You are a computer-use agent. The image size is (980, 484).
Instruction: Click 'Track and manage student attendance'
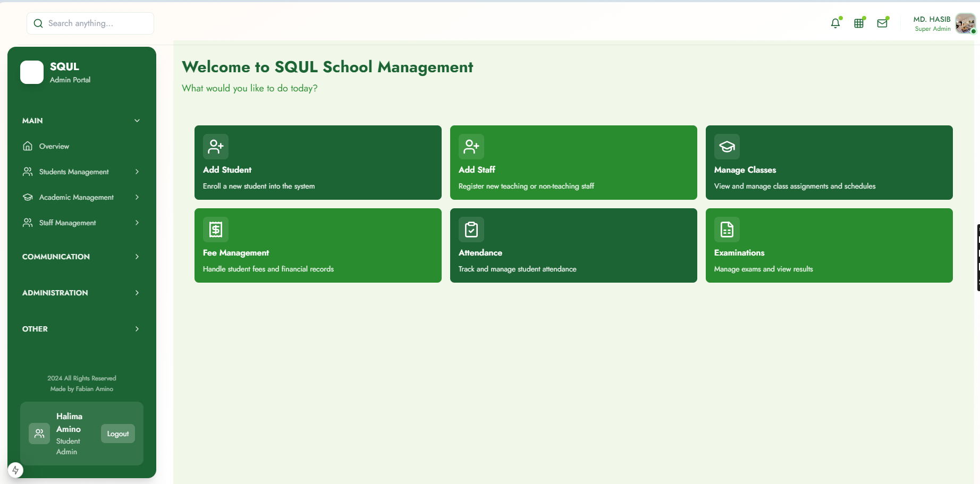pos(518,269)
